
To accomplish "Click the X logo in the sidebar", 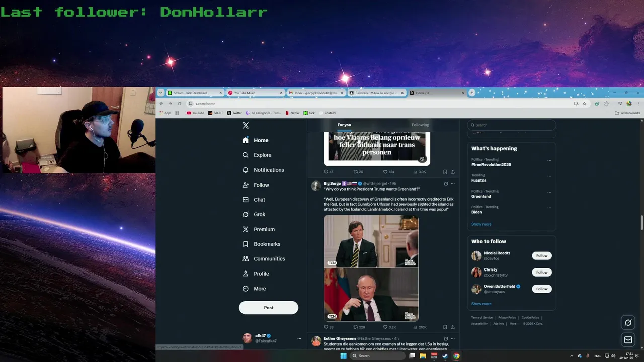I will pos(246,126).
